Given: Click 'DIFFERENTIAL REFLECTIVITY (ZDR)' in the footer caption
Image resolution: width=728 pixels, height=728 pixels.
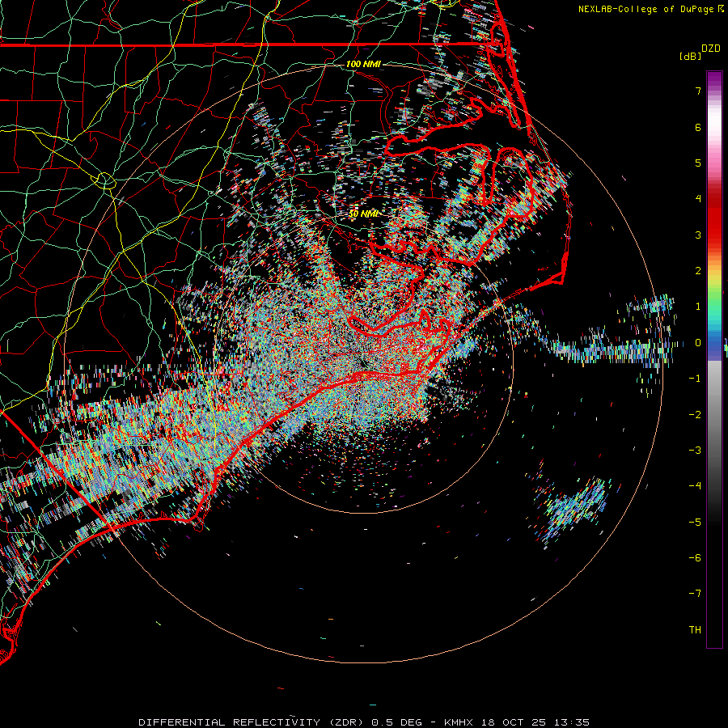Looking at the screenshot, I should [x=253, y=722].
